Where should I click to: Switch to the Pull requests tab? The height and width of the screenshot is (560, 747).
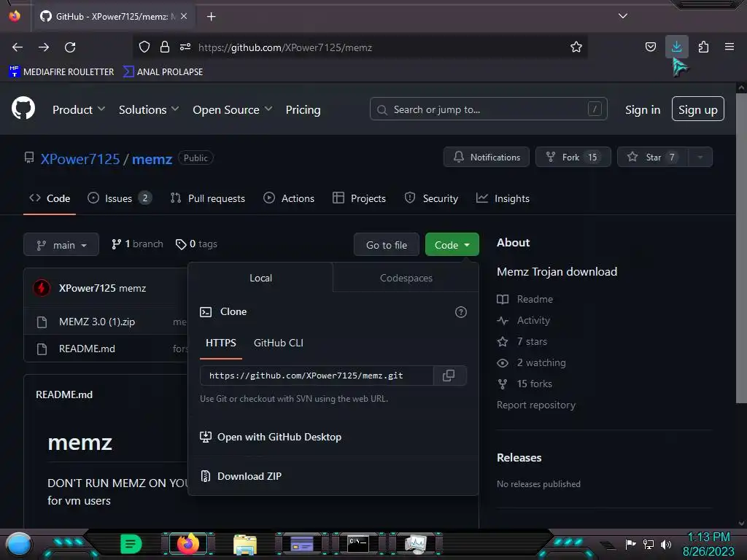[208, 198]
